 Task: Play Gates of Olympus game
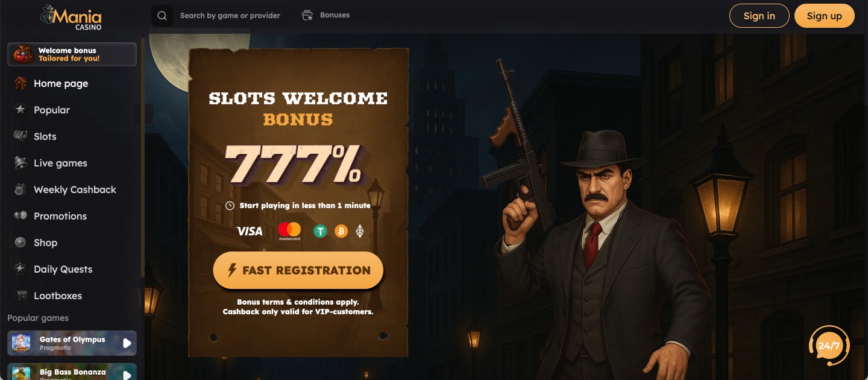[72, 343]
